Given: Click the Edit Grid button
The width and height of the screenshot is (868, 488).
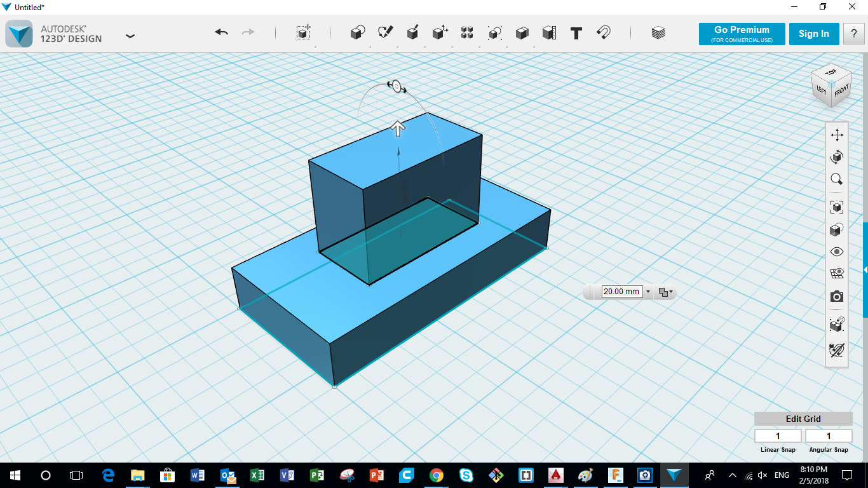Looking at the screenshot, I should [803, 419].
